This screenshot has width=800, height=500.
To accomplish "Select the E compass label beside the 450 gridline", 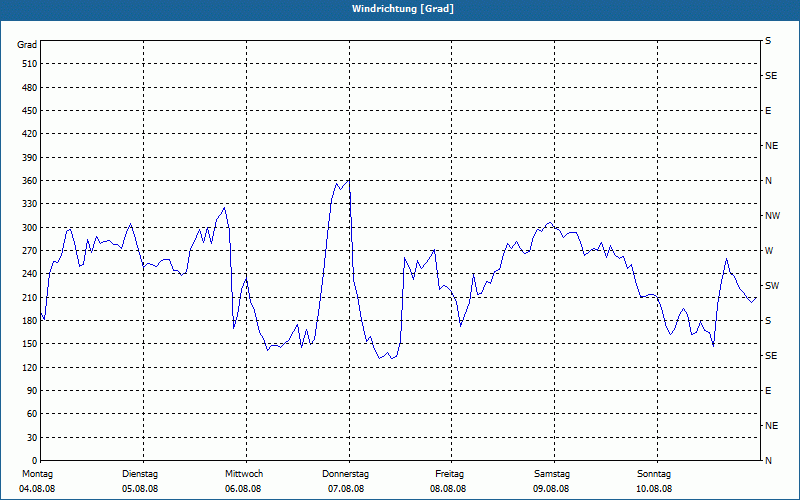I will (768, 111).
